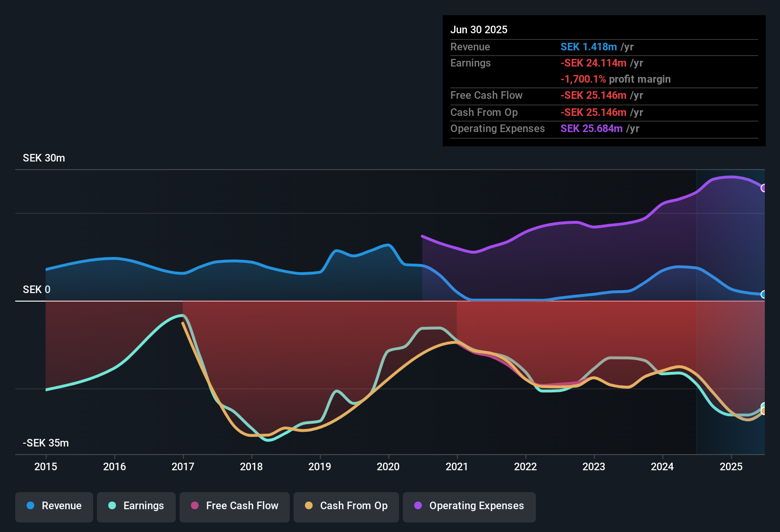This screenshot has height=532, width=780.
Task: Click the Cash From Op tooltip row label
Action: tap(484, 112)
